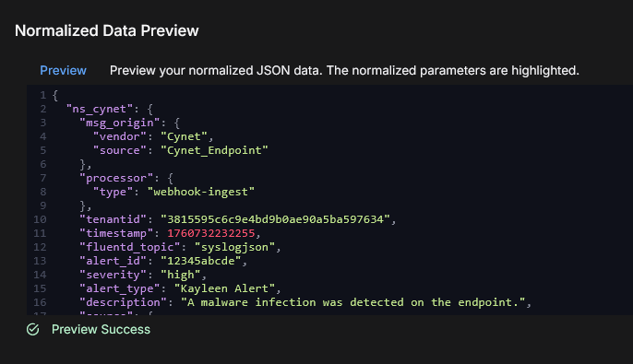Click the Preview Success status text
The height and width of the screenshot is (364, 633).
click(x=101, y=329)
